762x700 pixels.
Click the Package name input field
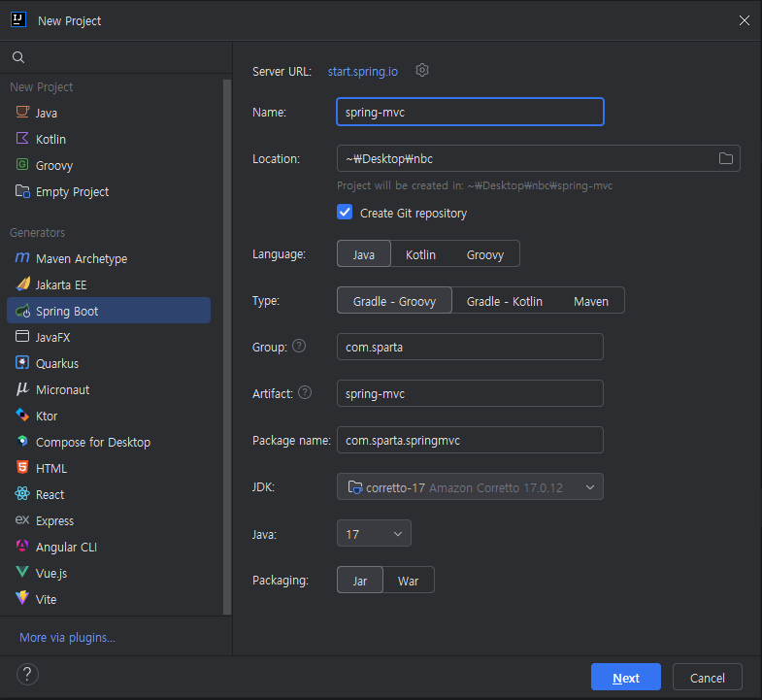click(x=471, y=440)
